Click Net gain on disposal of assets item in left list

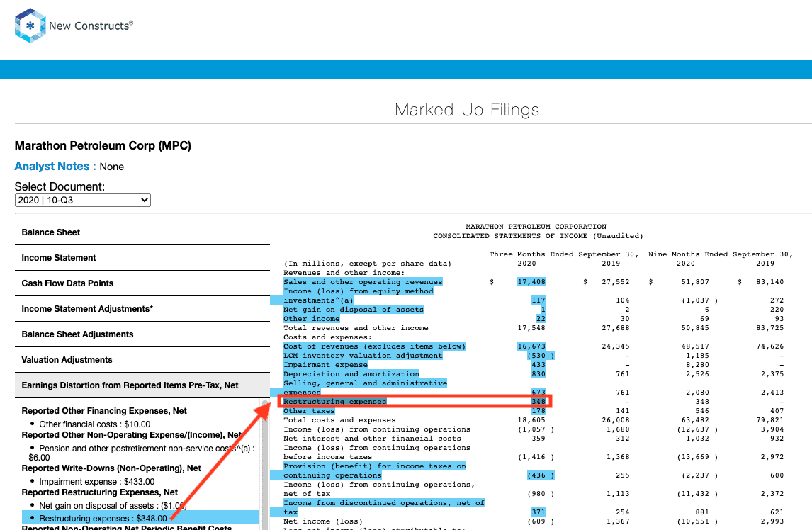coord(113,506)
